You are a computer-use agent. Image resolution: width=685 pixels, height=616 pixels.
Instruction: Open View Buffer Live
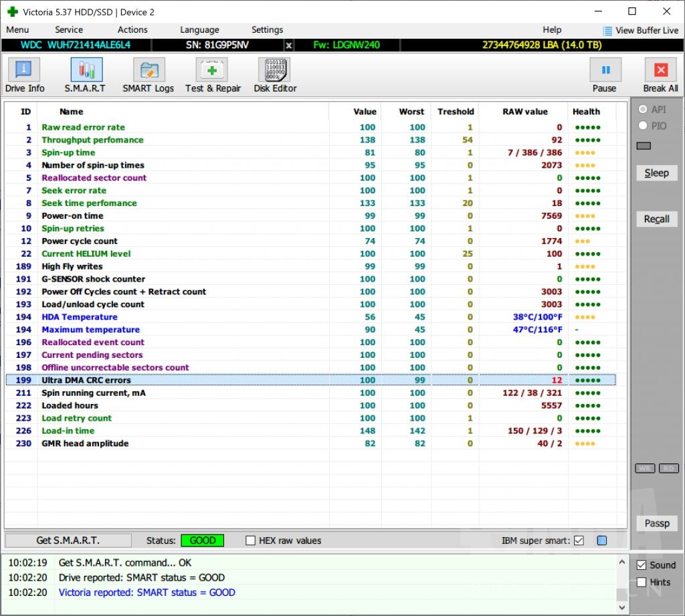pyautogui.click(x=640, y=30)
